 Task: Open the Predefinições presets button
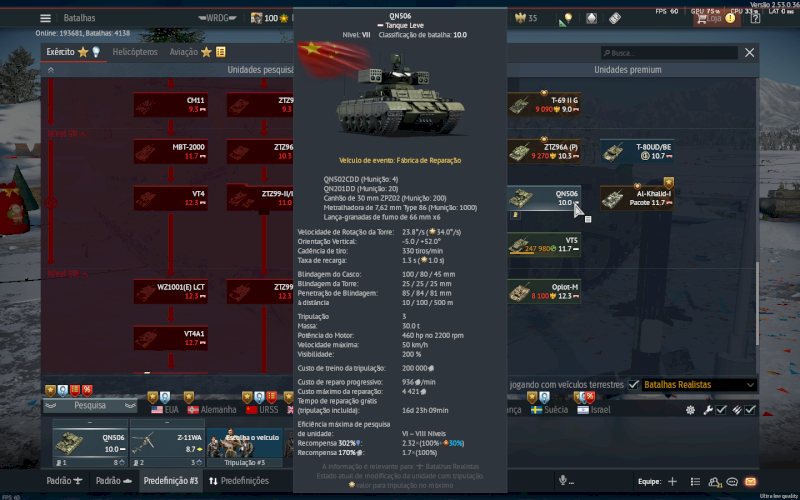(x=239, y=481)
